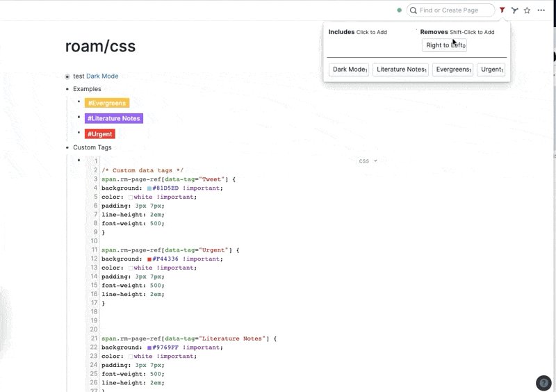Add Evergreens filter
Viewport: 556px width, 392px height.
point(453,70)
